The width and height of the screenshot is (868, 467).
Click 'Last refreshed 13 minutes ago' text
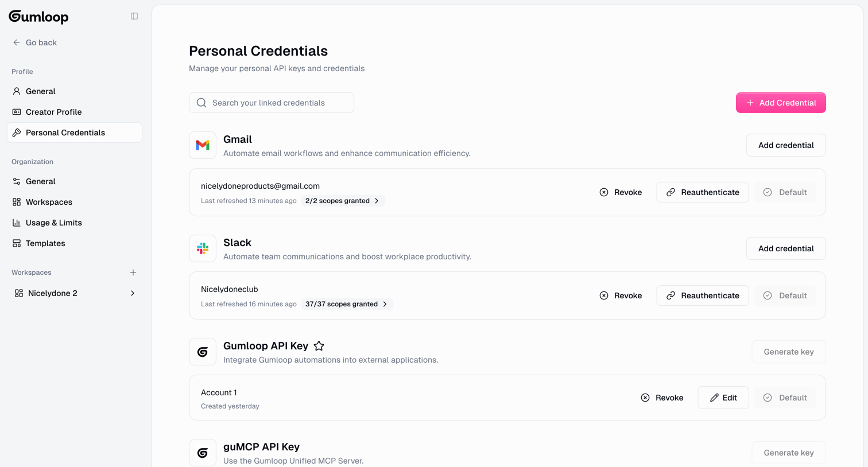249,201
